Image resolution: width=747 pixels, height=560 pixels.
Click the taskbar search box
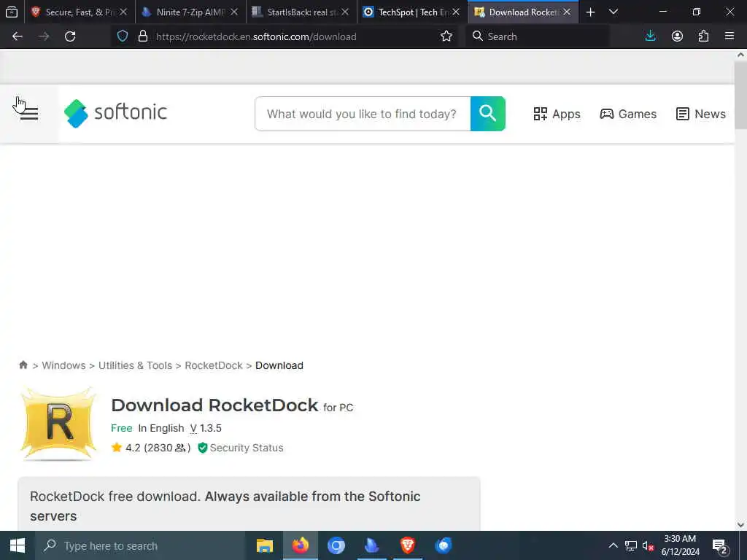click(140, 545)
